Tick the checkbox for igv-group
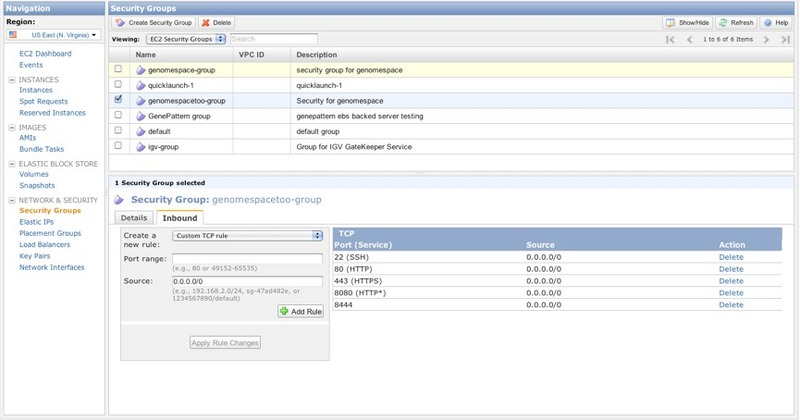 pos(119,145)
